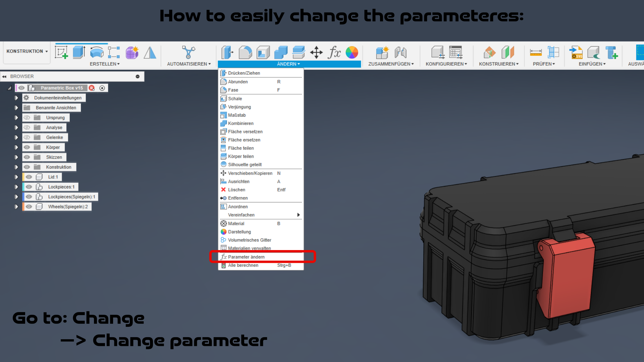Expand the Dokumenteinstellungen node
This screenshot has height=362, width=644.
pyautogui.click(x=16, y=98)
